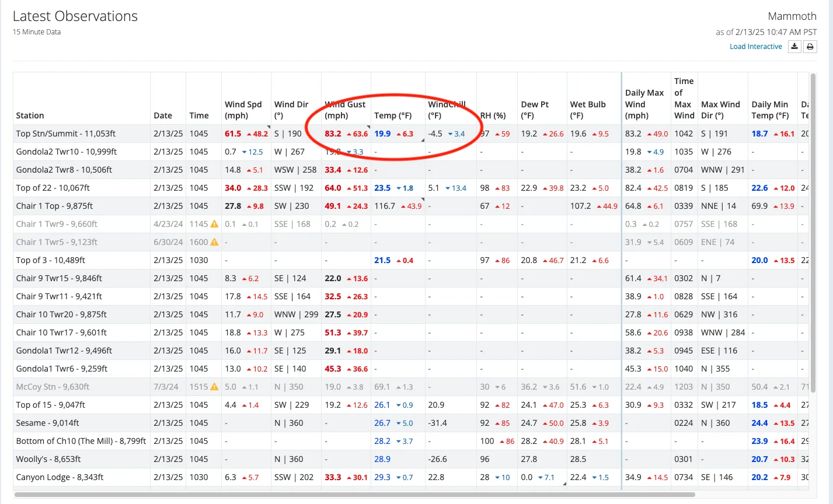833x504 pixels.
Task: Select Gondola2 Twr8 - 10,506ft station
Action: [64, 170]
